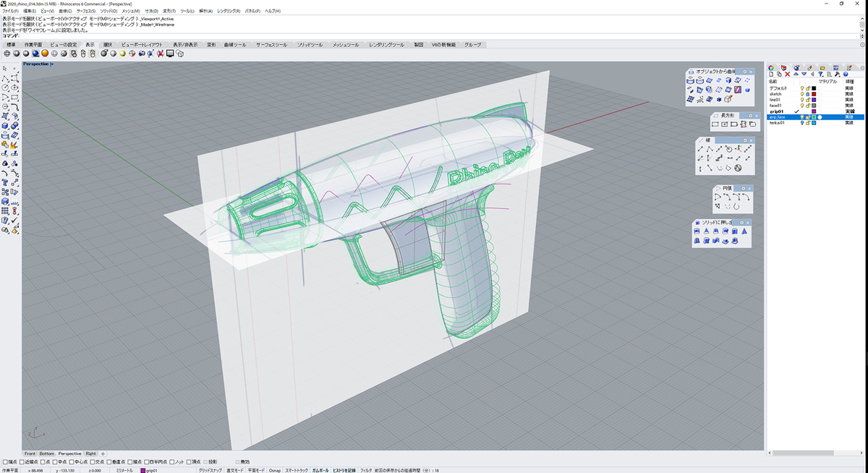Image resolution: width=868 pixels, height=473 pixels.
Task: Click the new layer icon in Layers panel
Action: [771, 74]
